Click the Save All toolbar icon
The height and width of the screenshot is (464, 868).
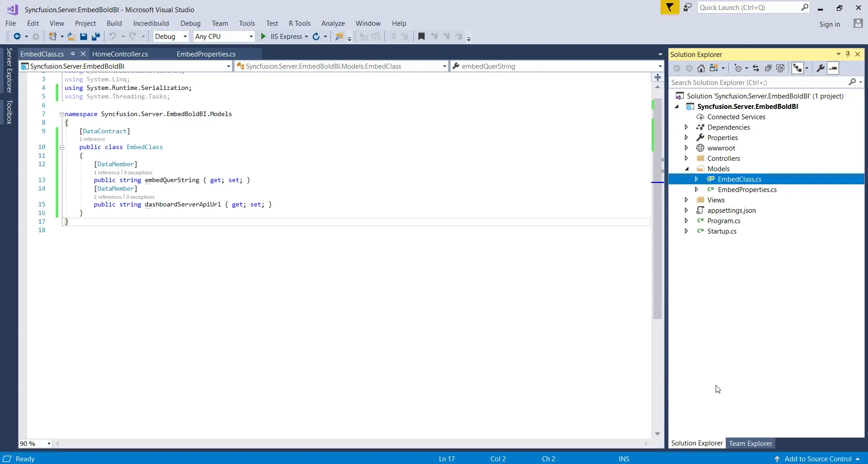click(95, 37)
